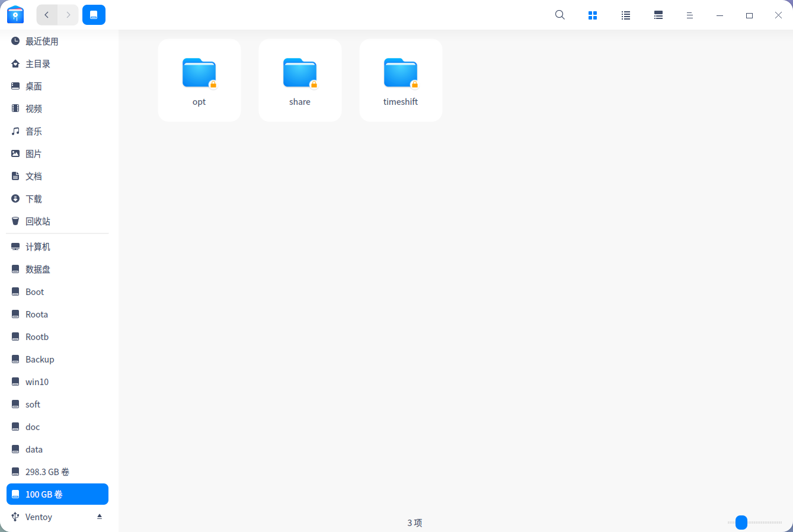Open the soft partition

[57, 405]
